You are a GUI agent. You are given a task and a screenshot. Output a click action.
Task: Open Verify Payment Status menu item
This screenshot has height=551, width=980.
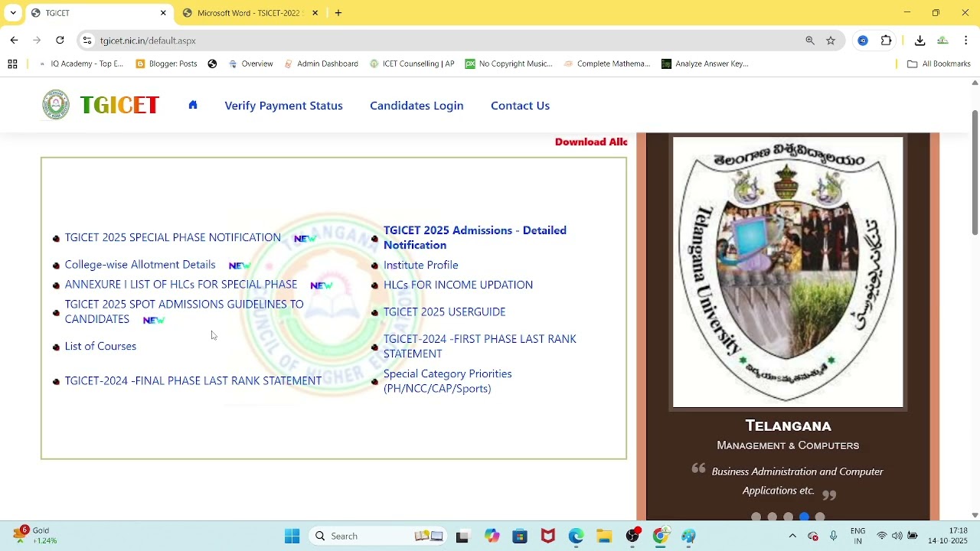point(283,106)
